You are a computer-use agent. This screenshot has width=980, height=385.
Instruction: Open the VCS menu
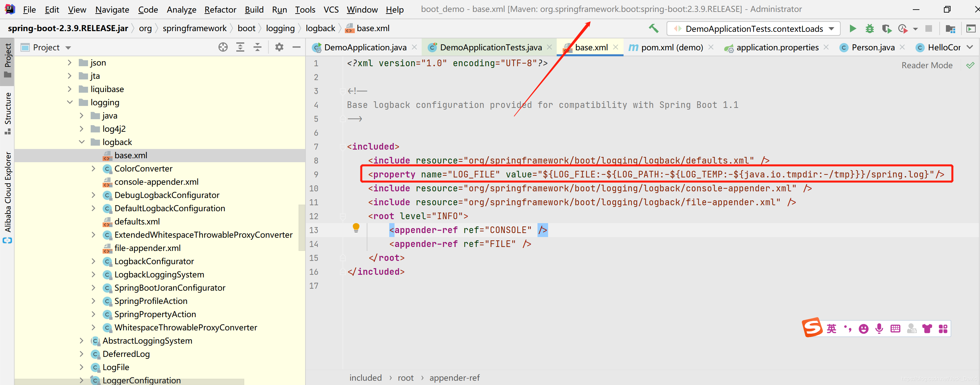tap(331, 10)
